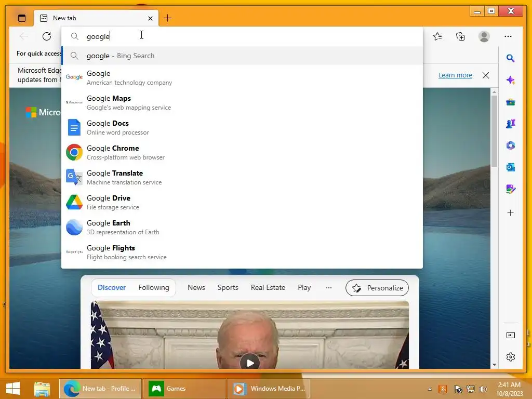Viewport: 532px width, 399px height.
Task: Open Settings and more ellipsis menu
Action: [x=508, y=36]
